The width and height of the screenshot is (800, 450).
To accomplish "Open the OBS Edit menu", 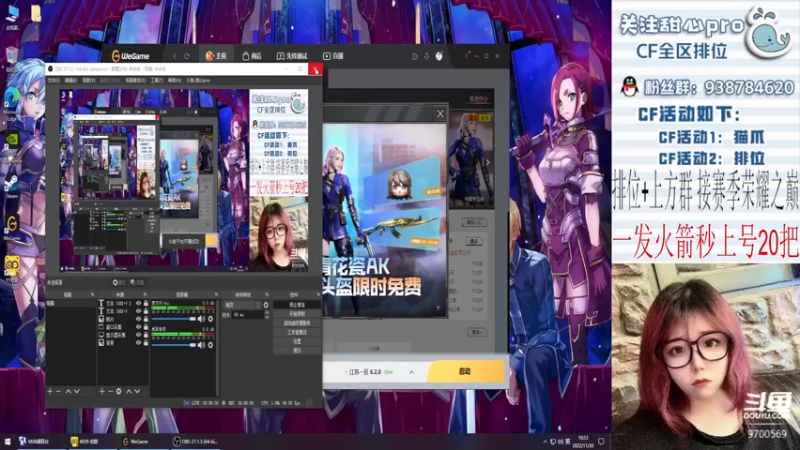I will pos(71,81).
